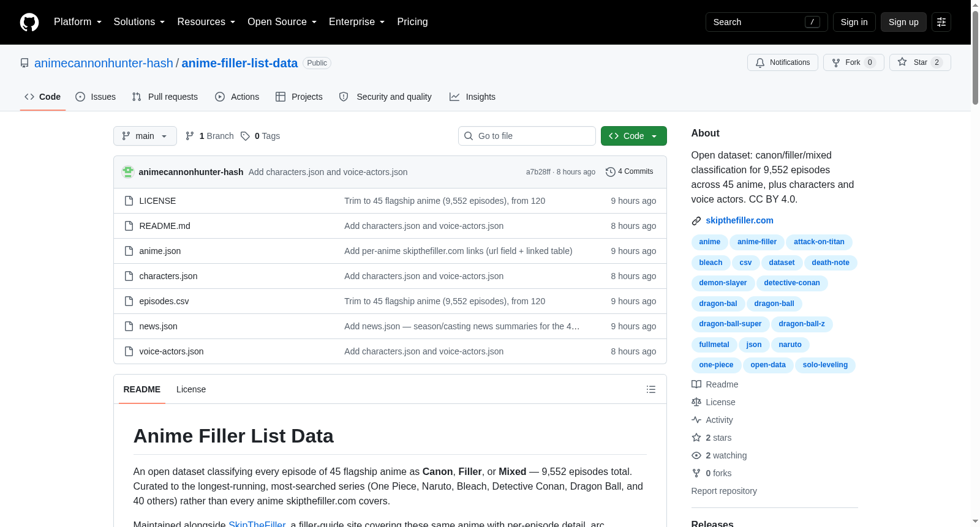The image size is (980, 527).
Task: Expand the Open Source menu
Action: click(x=282, y=22)
